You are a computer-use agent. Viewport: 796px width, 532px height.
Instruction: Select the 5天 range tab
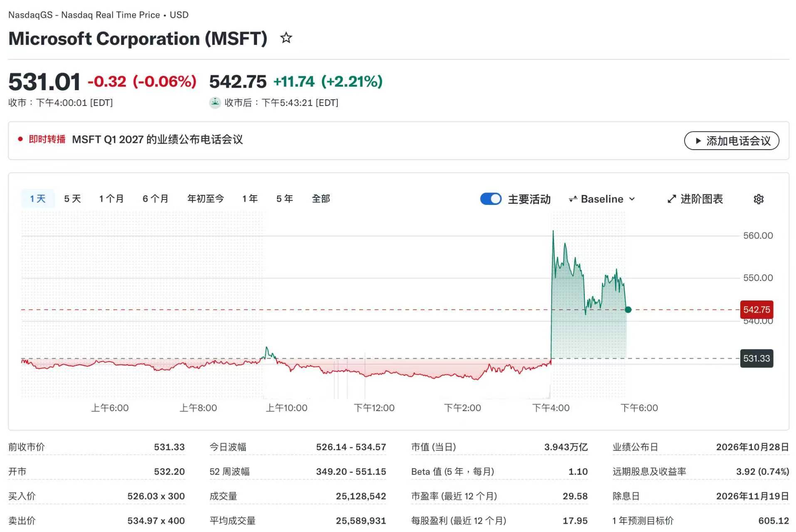click(x=72, y=199)
